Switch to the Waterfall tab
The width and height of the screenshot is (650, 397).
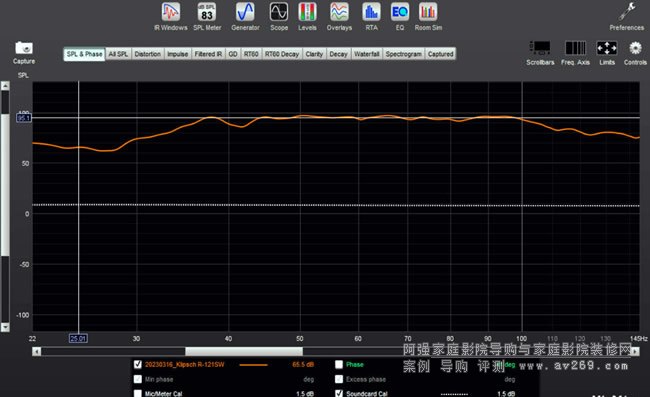pyautogui.click(x=366, y=54)
